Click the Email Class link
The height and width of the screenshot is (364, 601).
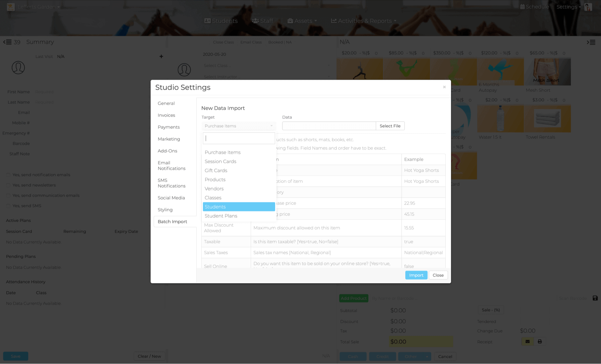tap(251, 42)
